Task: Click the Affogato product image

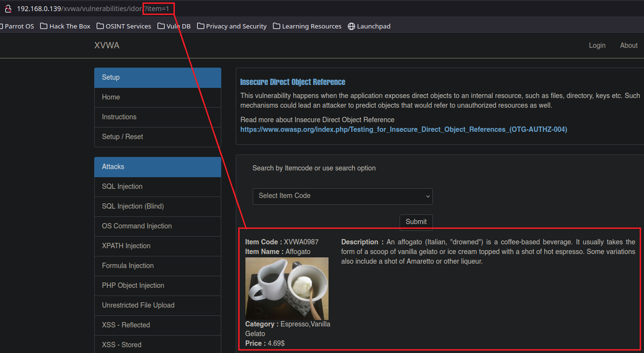Action: (286, 288)
